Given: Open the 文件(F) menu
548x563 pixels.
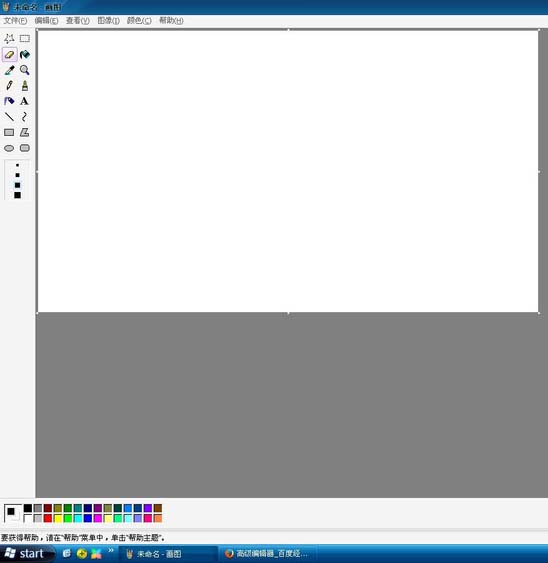Looking at the screenshot, I should tap(15, 21).
